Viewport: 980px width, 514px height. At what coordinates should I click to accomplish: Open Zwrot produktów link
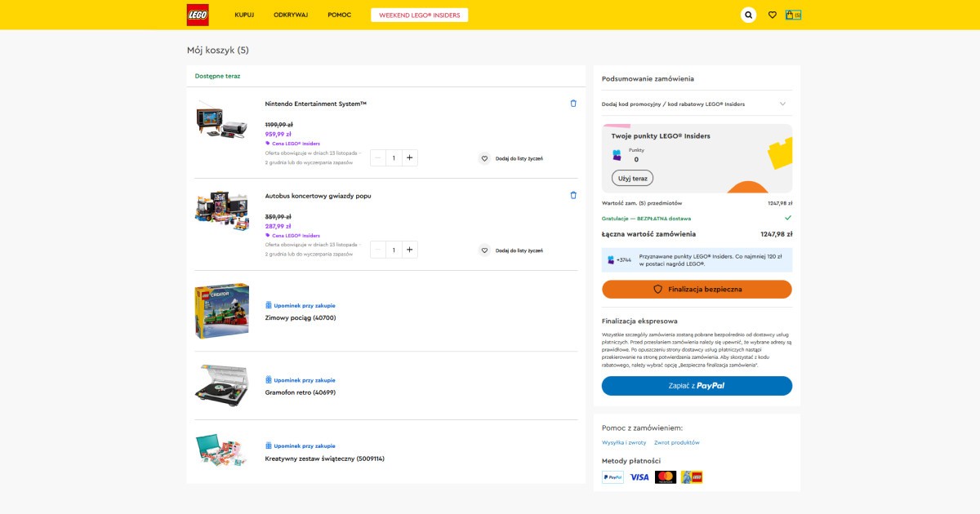coord(677,442)
